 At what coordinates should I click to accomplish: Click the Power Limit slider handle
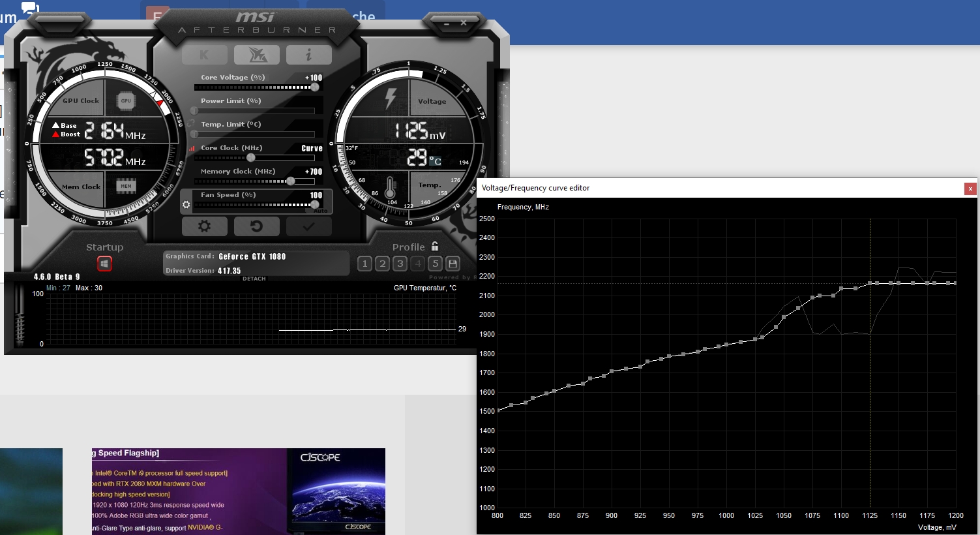pos(194,111)
